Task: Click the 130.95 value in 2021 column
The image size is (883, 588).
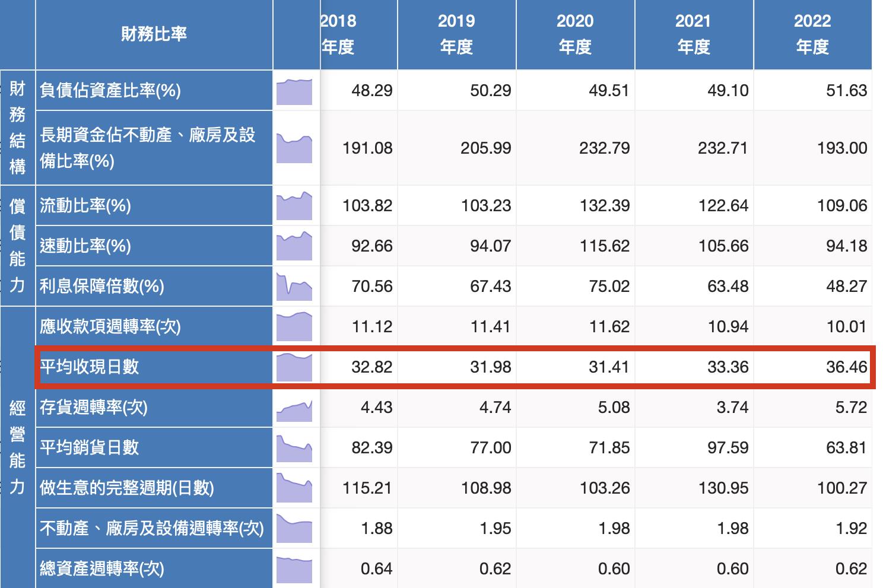Action: (723, 488)
